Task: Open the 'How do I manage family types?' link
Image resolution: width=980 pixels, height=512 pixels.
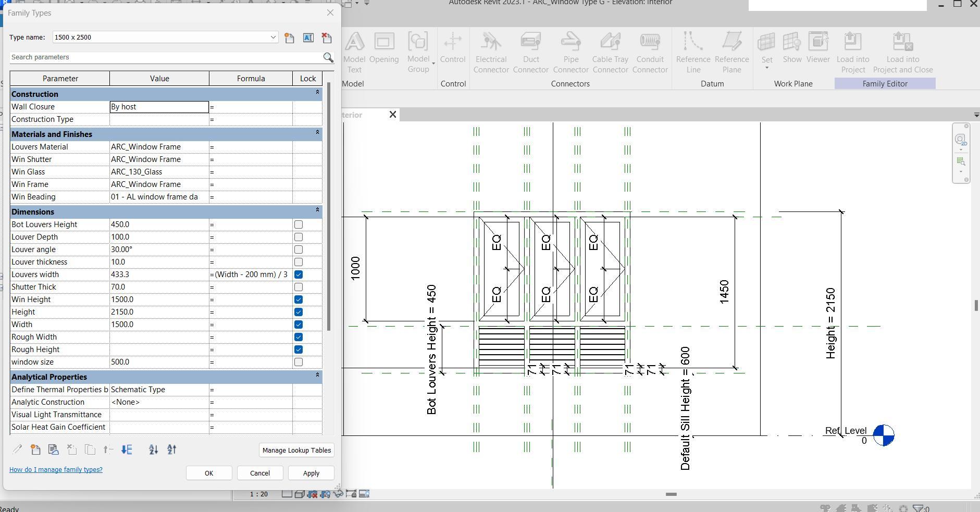Action: click(x=56, y=470)
